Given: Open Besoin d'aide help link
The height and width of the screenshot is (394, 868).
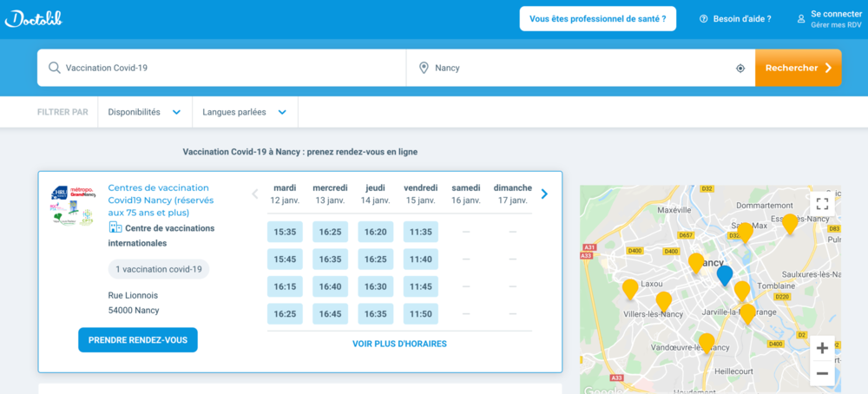Looking at the screenshot, I should pyautogui.click(x=735, y=18).
